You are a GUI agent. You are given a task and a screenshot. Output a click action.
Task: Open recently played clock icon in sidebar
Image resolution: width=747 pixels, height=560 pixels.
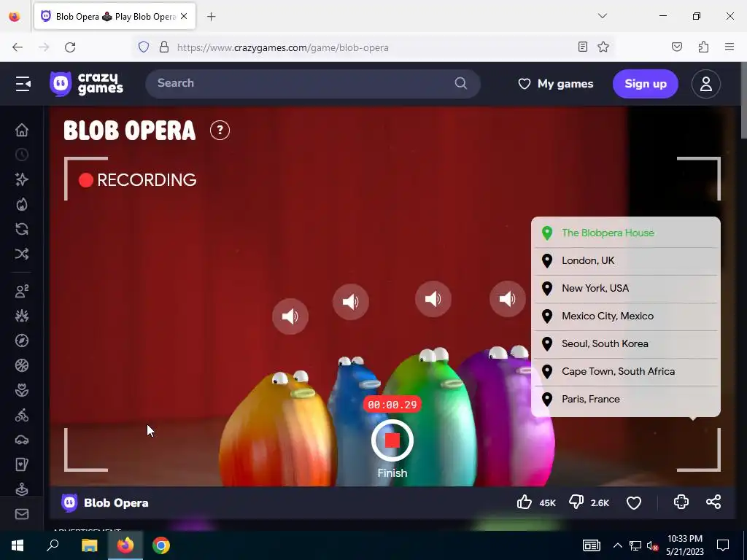(21, 155)
